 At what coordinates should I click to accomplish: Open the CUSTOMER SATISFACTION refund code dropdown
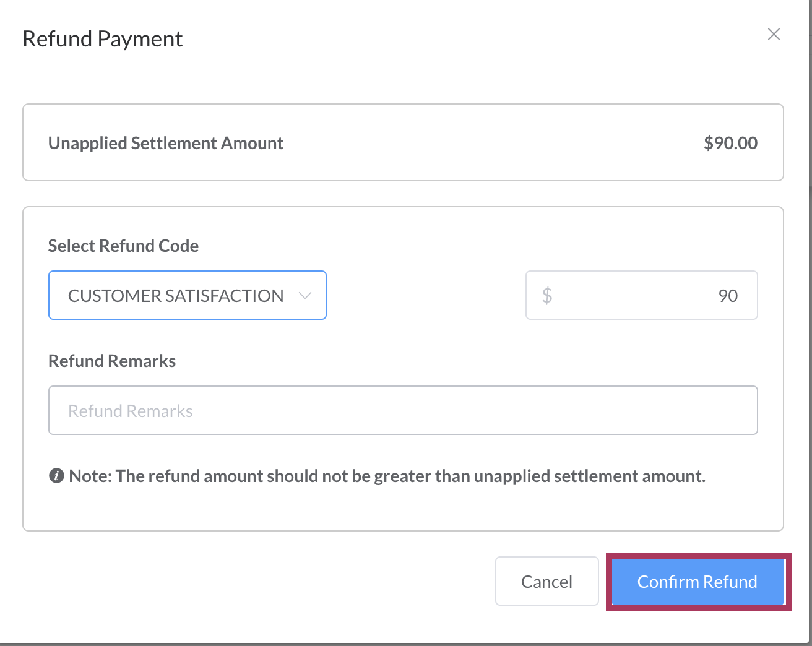tap(176, 296)
